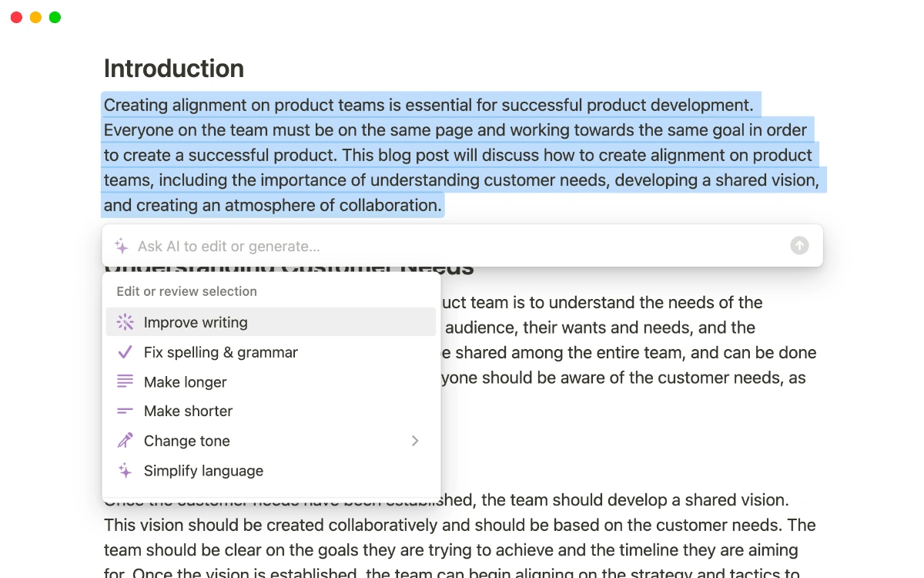This screenshot has width=924, height=578.
Task: Click the sparkle icon in Ask AI bar
Action: click(122, 246)
